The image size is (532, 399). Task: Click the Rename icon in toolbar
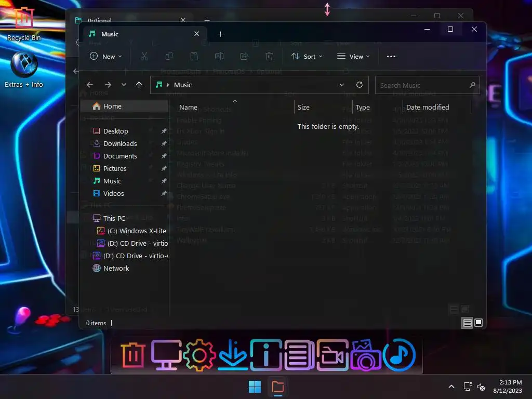[219, 56]
